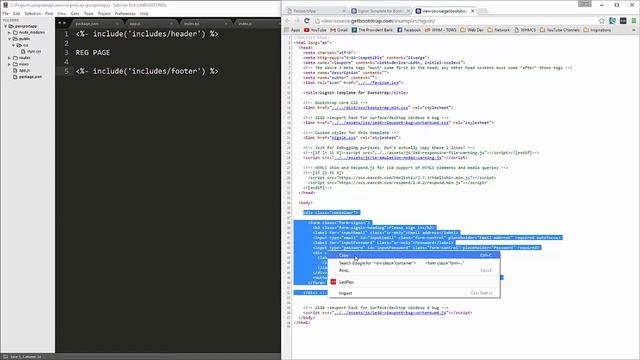This screenshot has height=360, width=640.
Task: Expand the views folder arrow
Action: coord(9,64)
